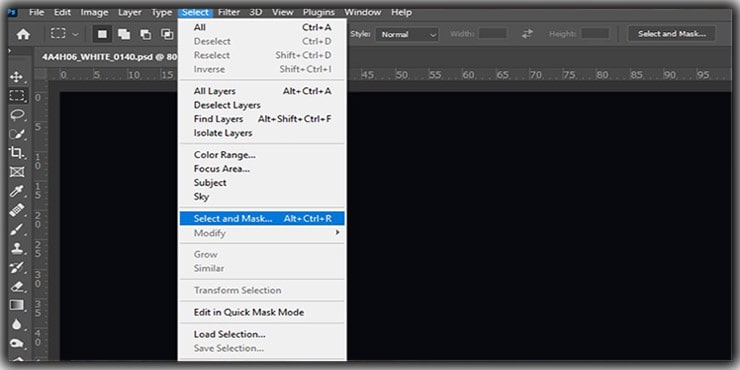Enable Subtract from selection mode
The image size is (740, 370).
146,34
